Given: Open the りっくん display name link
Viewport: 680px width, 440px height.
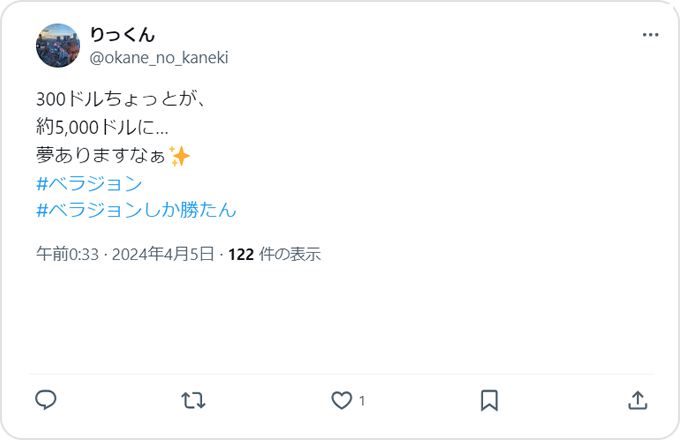Looking at the screenshot, I should [x=122, y=36].
